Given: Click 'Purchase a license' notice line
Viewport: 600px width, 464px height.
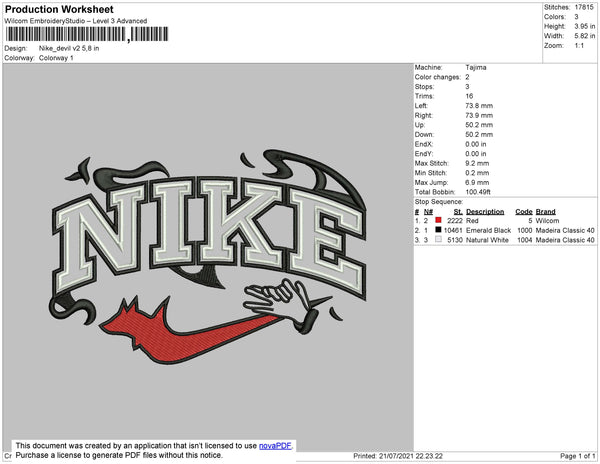Looking at the screenshot, I should tap(119, 455).
